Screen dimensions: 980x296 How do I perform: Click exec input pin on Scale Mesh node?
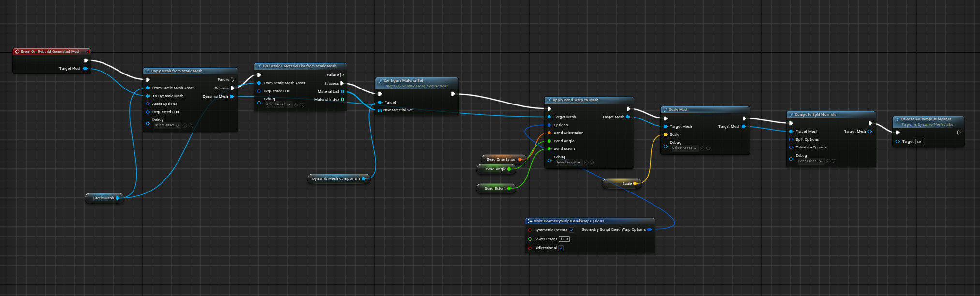(666, 118)
